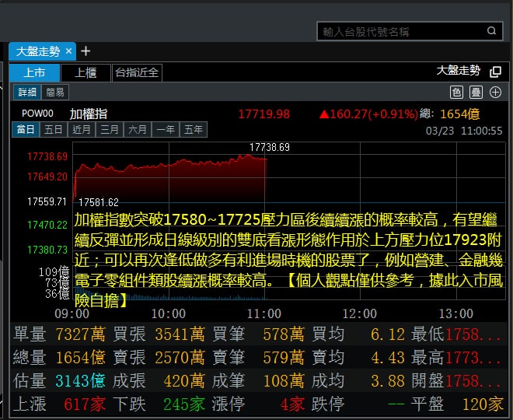513x420 pixels.
Task: Show the 三月 three-month chart
Action: (x=110, y=130)
